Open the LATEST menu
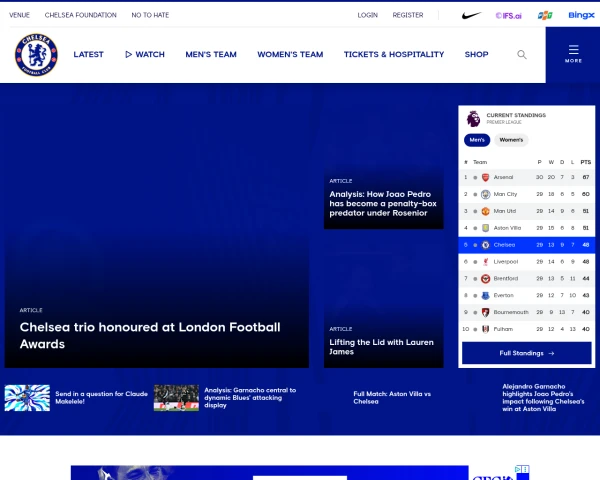Image resolution: width=600 pixels, height=480 pixels. pos(88,54)
